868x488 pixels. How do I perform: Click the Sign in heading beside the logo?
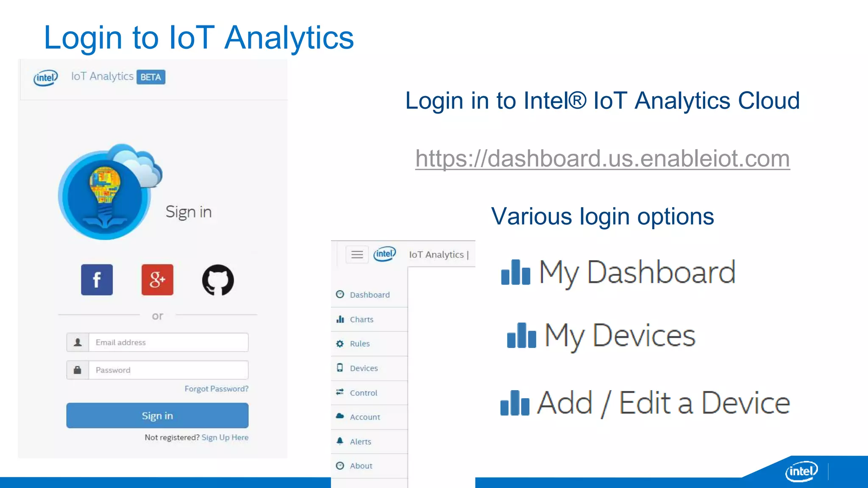[189, 212]
